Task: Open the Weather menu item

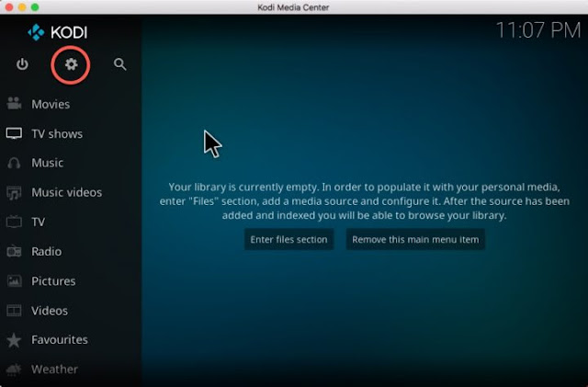Action: (55, 370)
